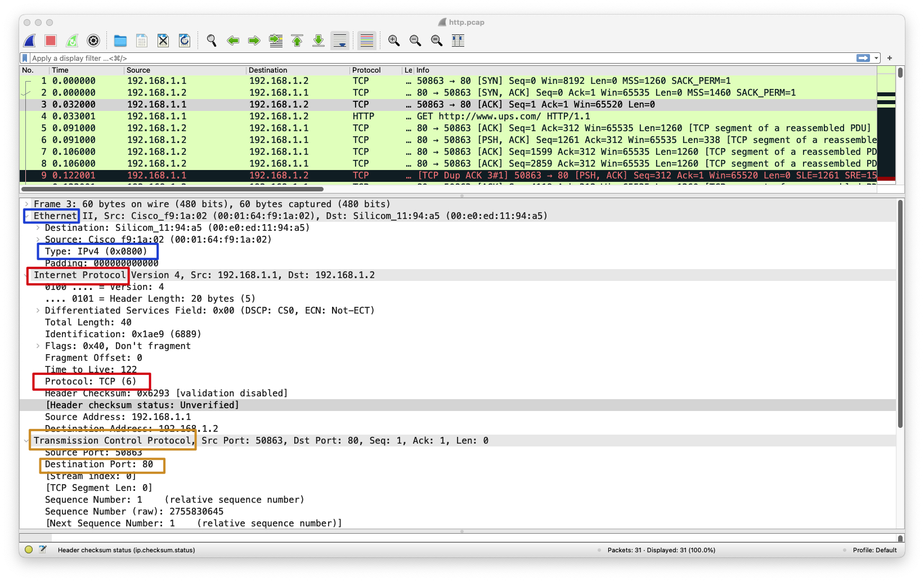
Task: Expand the Flags: 0x40 field
Action: [37, 346]
